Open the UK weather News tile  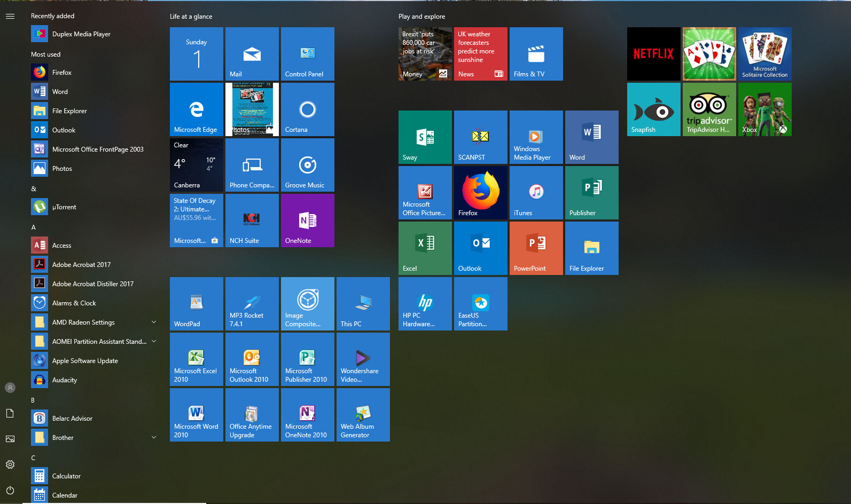pyautogui.click(x=480, y=54)
